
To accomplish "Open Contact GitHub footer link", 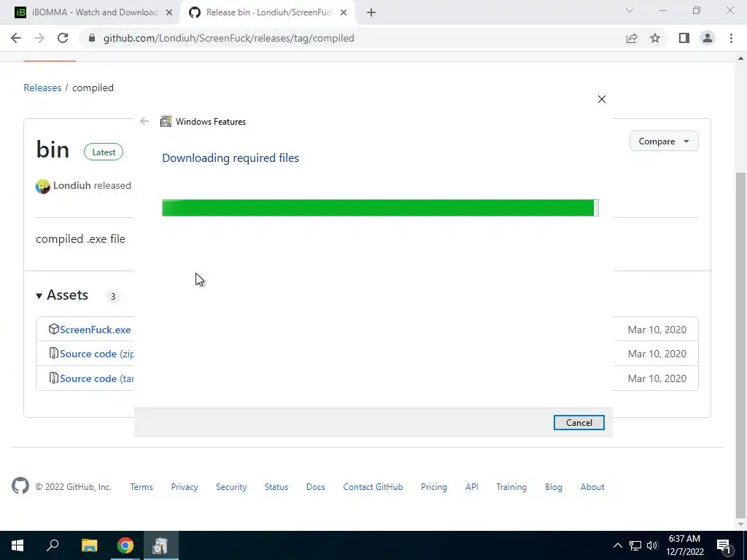I will point(373,486).
